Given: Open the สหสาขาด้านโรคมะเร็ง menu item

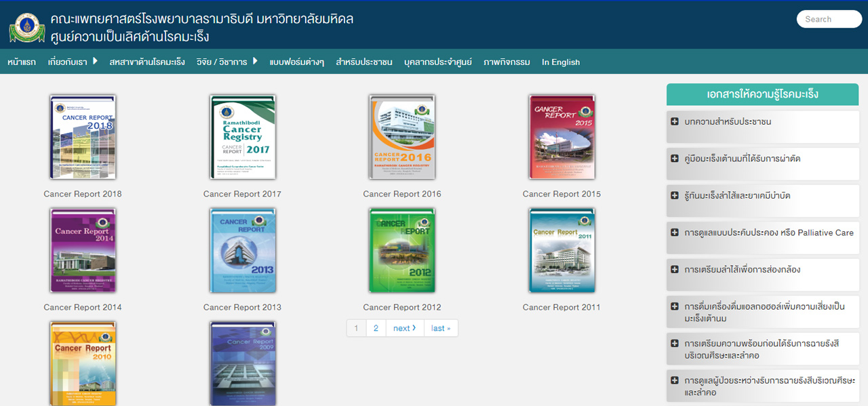Looking at the screenshot, I should 147,62.
